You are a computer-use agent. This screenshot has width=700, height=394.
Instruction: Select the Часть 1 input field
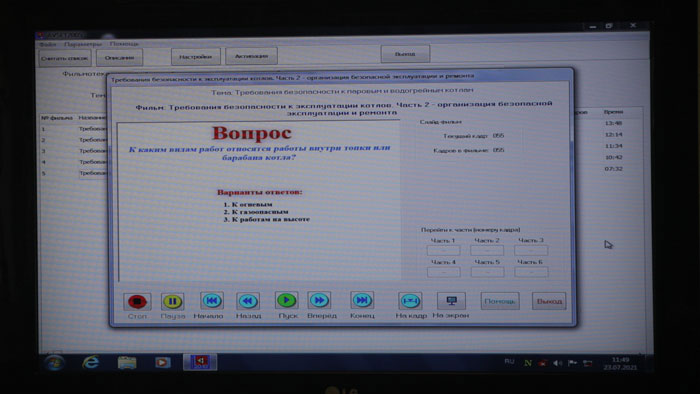click(x=443, y=250)
